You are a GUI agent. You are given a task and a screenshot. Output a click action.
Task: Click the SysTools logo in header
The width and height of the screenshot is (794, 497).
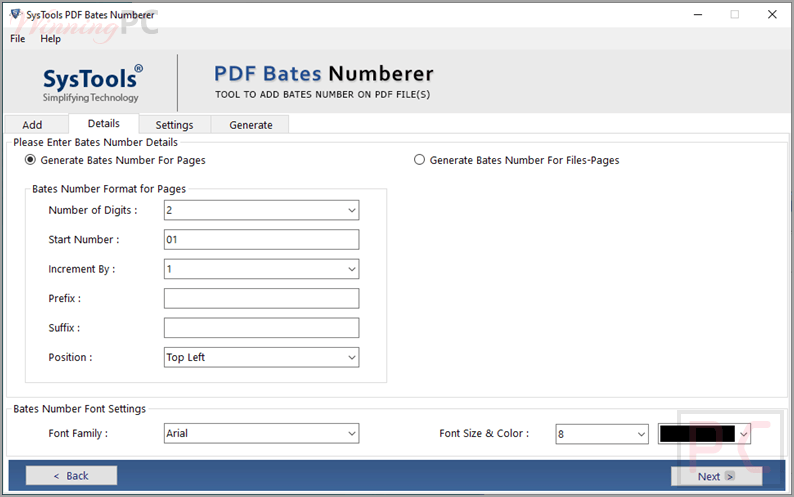pos(92,84)
